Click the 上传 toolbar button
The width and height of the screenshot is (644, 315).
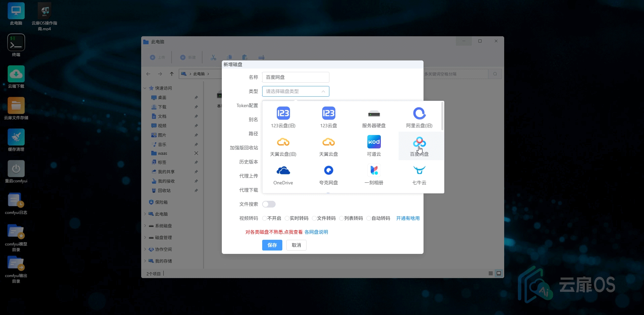tap(157, 57)
